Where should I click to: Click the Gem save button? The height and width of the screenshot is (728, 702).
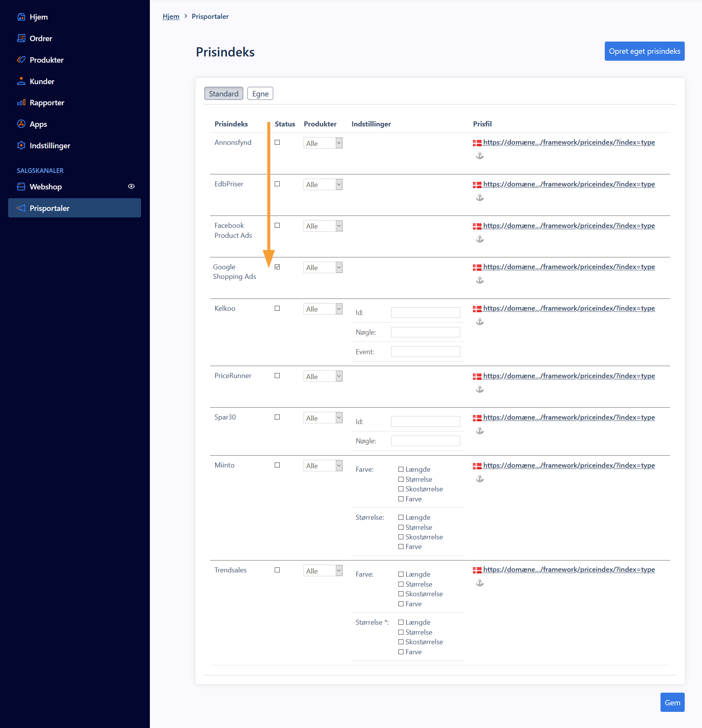pos(672,702)
